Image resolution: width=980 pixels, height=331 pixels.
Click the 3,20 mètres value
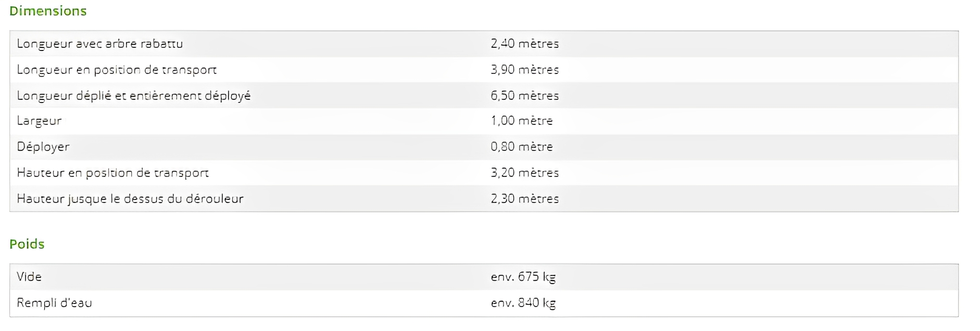[x=524, y=173]
